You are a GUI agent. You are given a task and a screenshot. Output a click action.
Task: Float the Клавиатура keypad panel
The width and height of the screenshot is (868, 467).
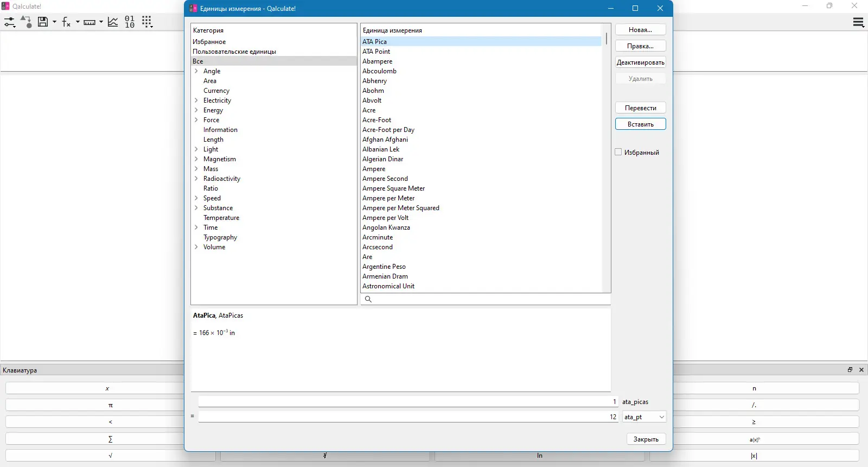850,370
